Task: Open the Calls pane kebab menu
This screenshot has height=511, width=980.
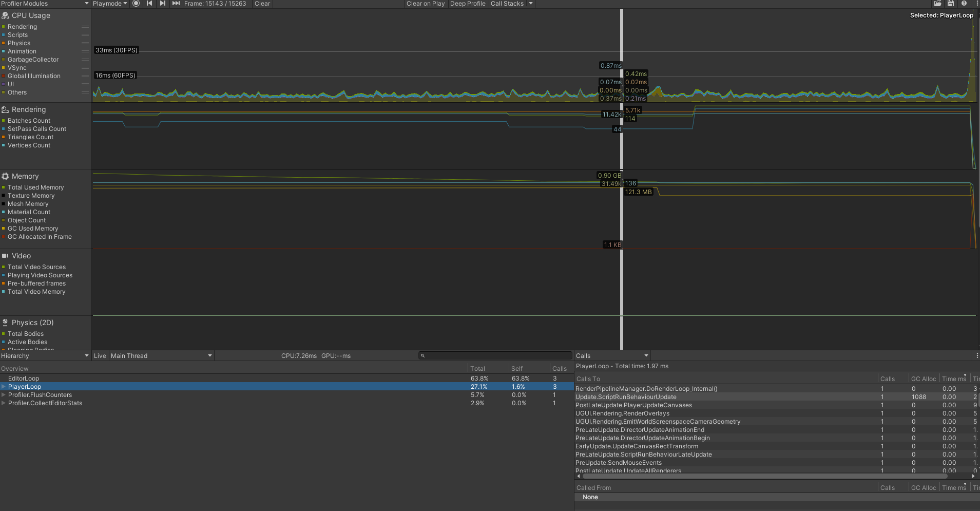Action: pos(976,355)
